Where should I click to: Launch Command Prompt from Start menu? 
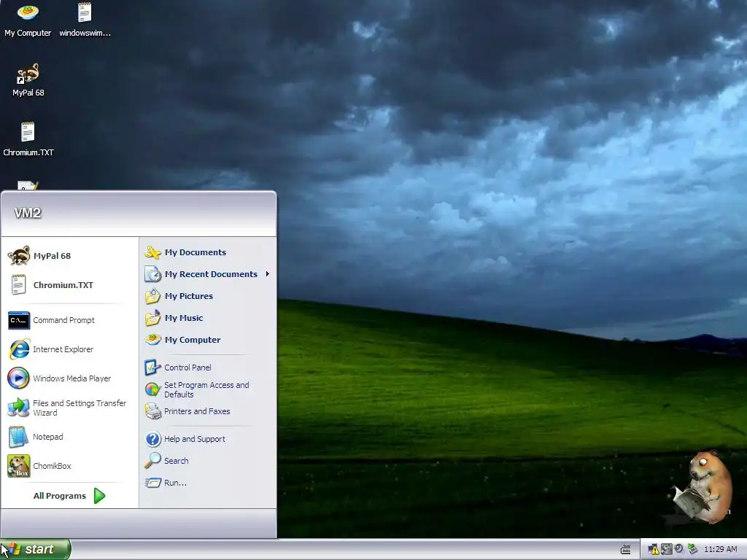point(69,320)
